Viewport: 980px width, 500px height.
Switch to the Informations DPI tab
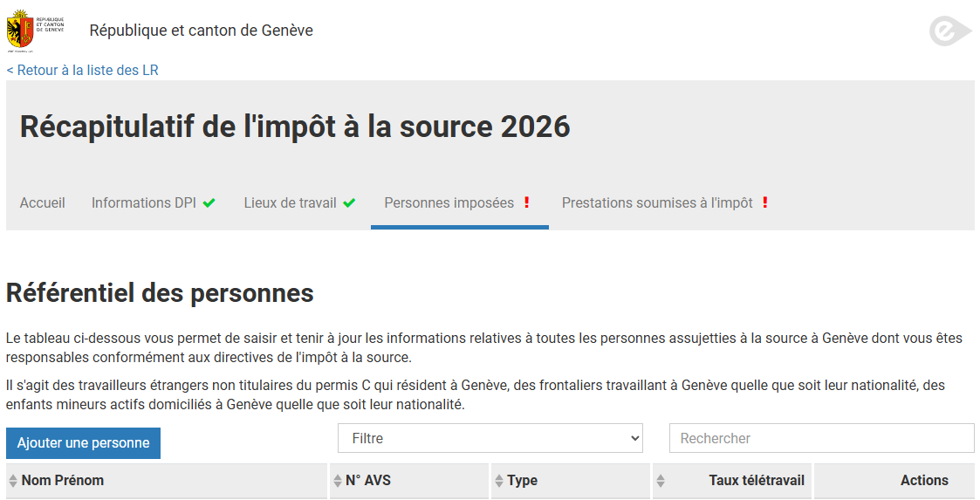pyautogui.click(x=144, y=203)
